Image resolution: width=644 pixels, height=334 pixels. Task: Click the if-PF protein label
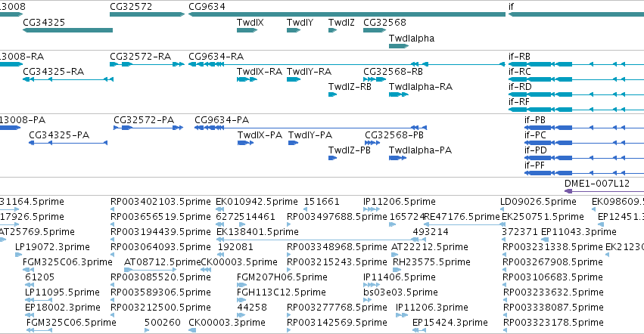[534, 165]
